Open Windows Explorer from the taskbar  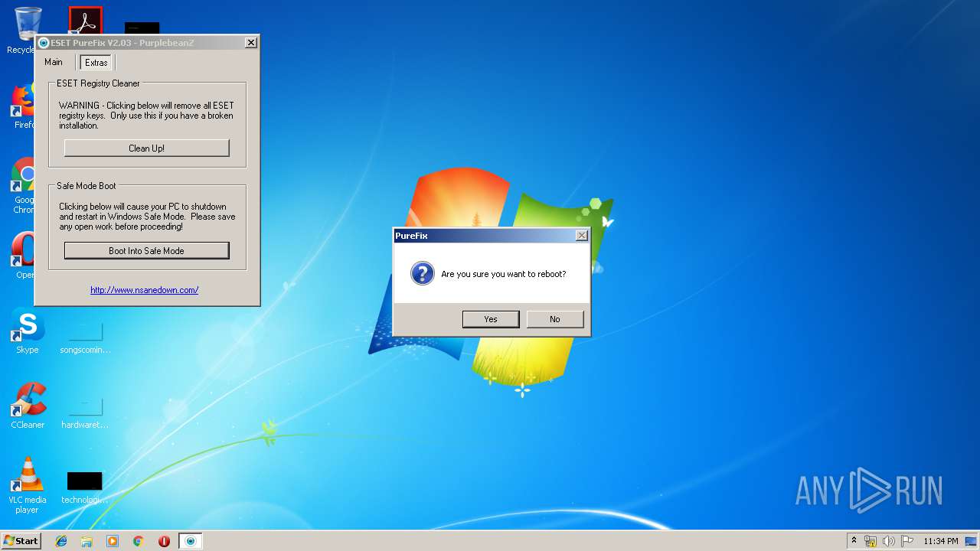[87, 541]
